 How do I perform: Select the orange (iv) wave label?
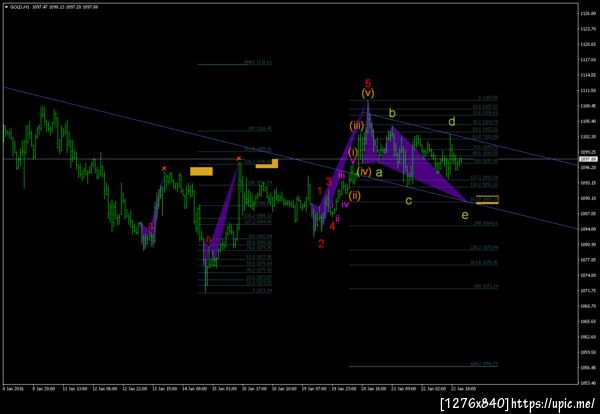[x=364, y=171]
